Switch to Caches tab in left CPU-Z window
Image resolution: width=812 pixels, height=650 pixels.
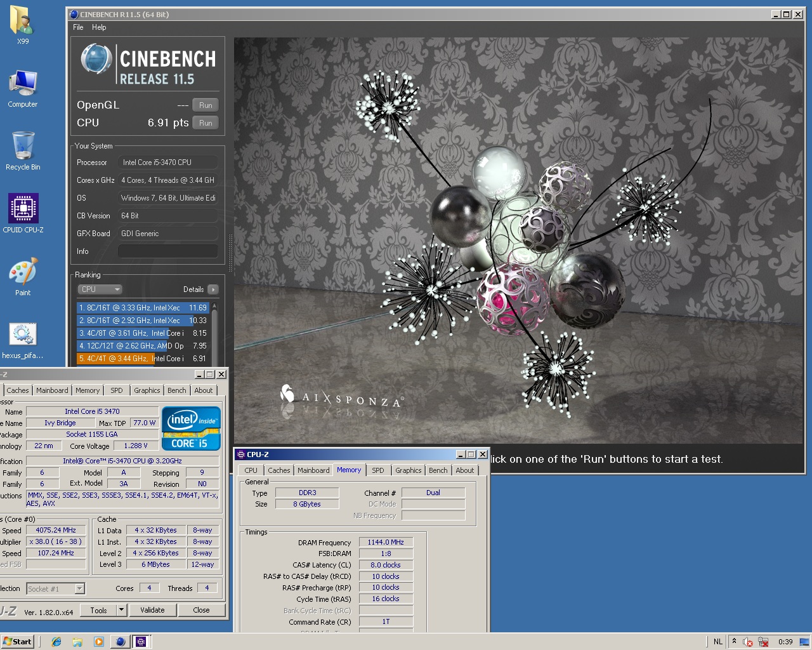point(18,390)
